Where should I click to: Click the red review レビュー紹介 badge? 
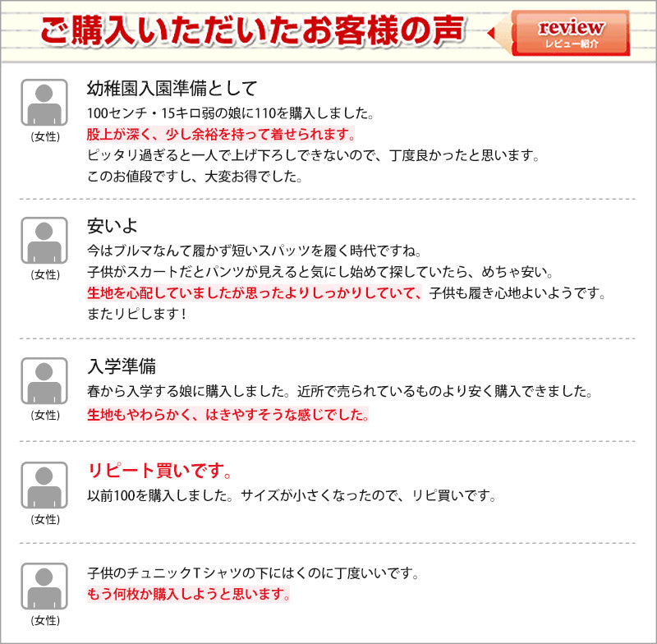570,33
